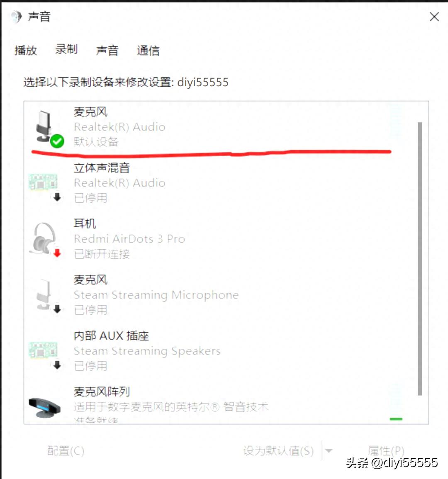Switch to the 通信 communications tab
Viewport: 448px width, 479px height.
(148, 51)
